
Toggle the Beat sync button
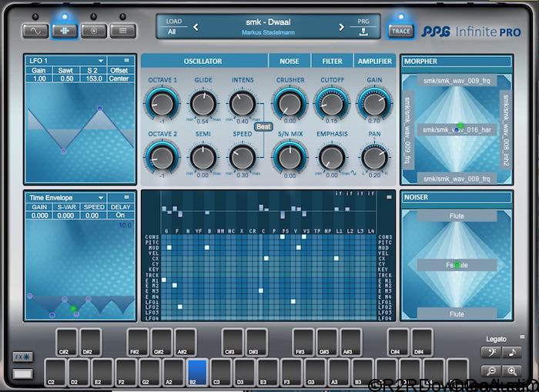263,126
